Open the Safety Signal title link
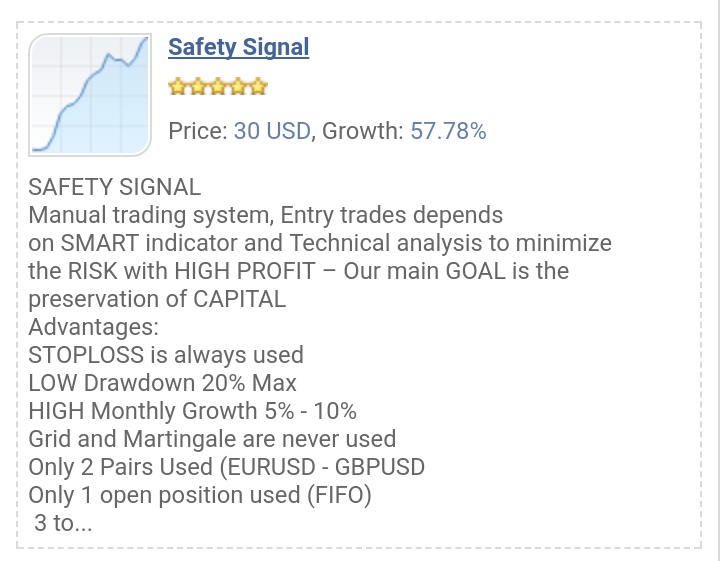The height and width of the screenshot is (561, 720). click(x=238, y=48)
